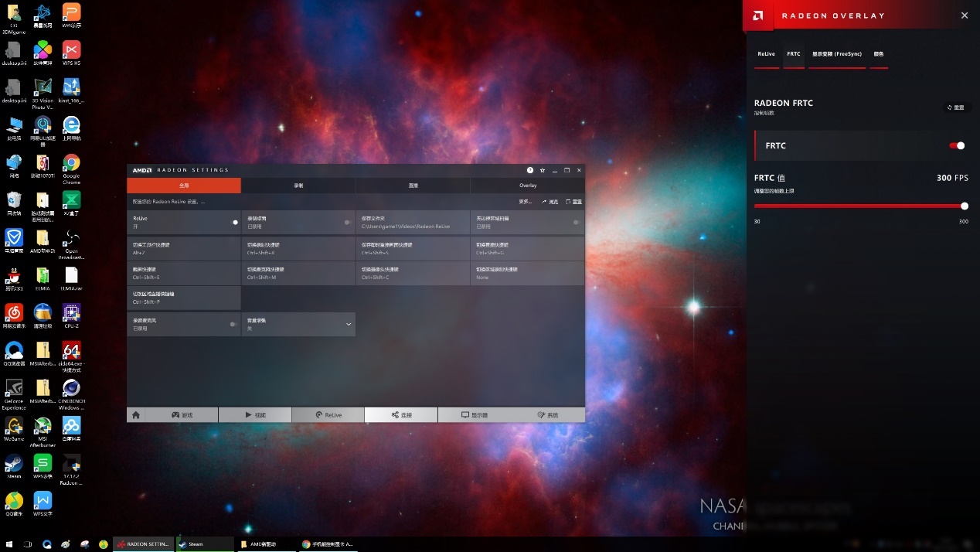Open the Connect section in bottom navigation
The width and height of the screenshot is (980, 552).
pos(401,415)
